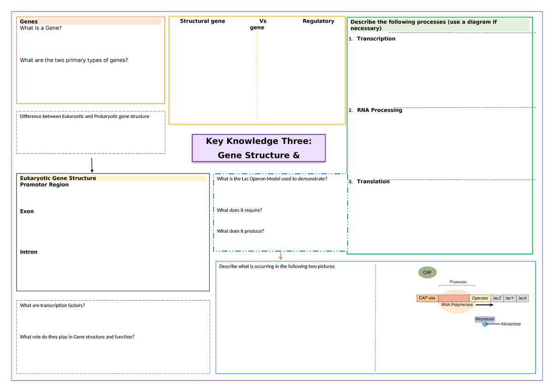The height and width of the screenshot is (392, 554).
Task: Select the Intron label
Action: point(29,252)
